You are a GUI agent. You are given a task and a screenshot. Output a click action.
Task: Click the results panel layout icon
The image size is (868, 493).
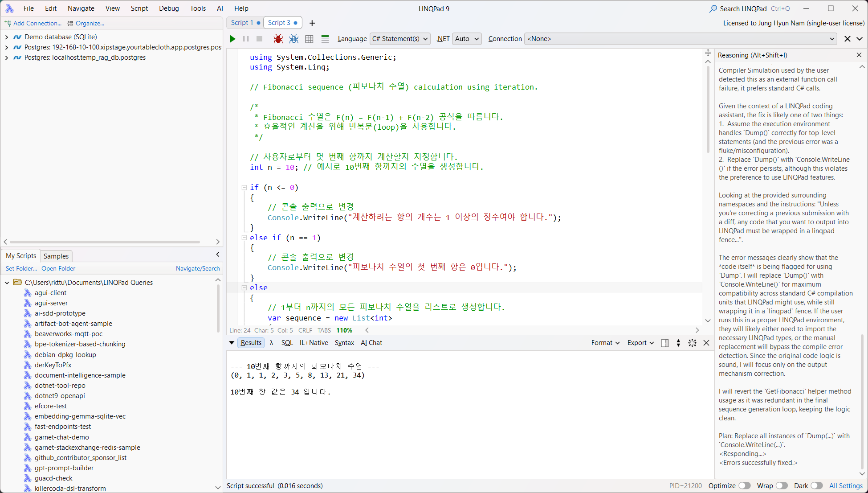pyautogui.click(x=665, y=343)
